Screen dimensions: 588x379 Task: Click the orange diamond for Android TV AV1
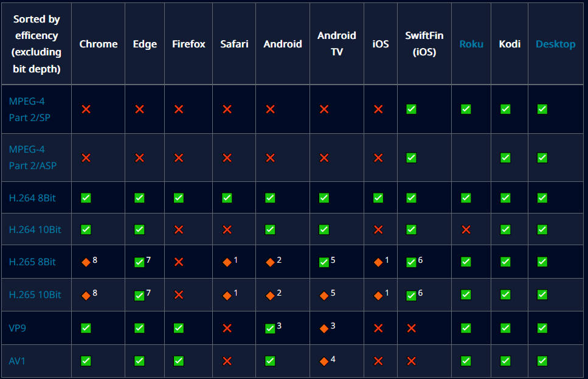(x=323, y=361)
